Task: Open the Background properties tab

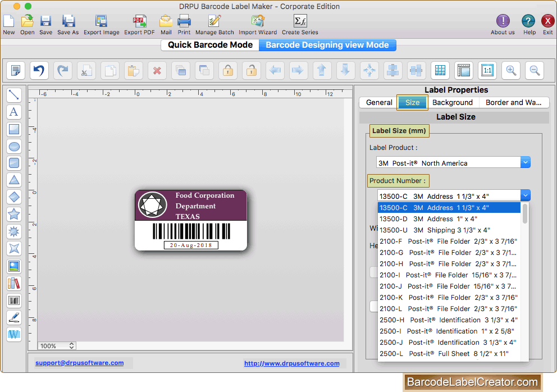Action: tap(453, 102)
